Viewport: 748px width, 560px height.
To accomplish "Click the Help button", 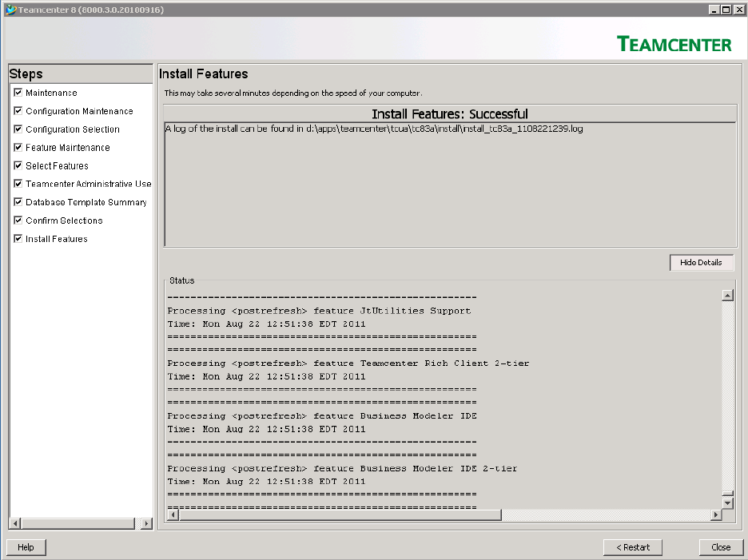I will (x=26, y=547).
